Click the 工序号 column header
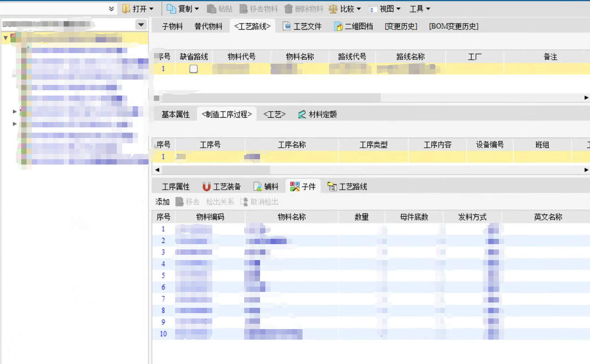The image size is (590, 364). (x=210, y=145)
